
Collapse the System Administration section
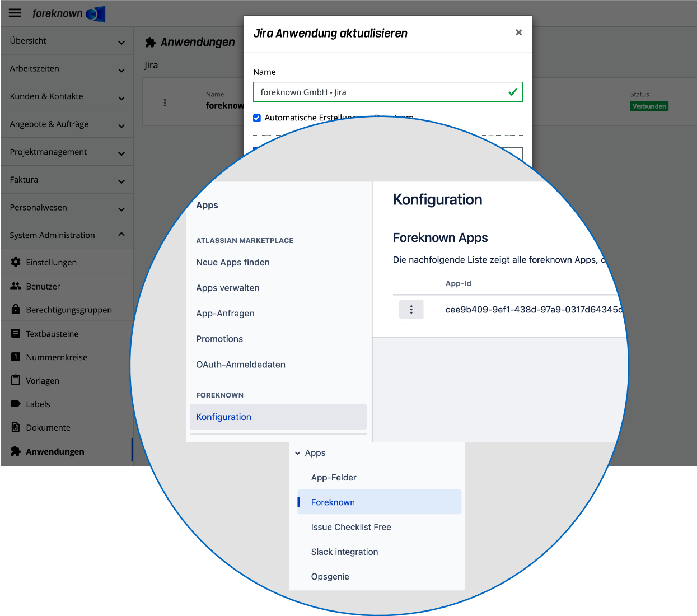point(67,235)
